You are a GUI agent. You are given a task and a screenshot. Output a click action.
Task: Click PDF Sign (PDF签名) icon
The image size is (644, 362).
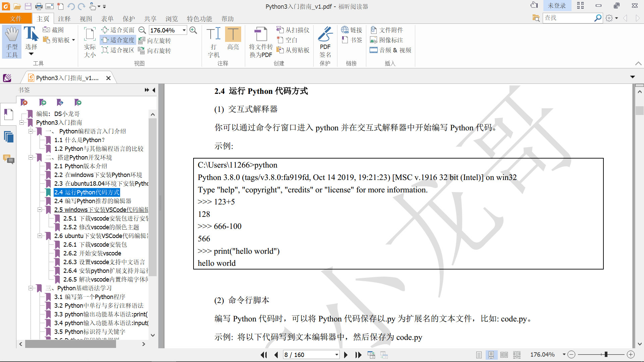tap(325, 35)
